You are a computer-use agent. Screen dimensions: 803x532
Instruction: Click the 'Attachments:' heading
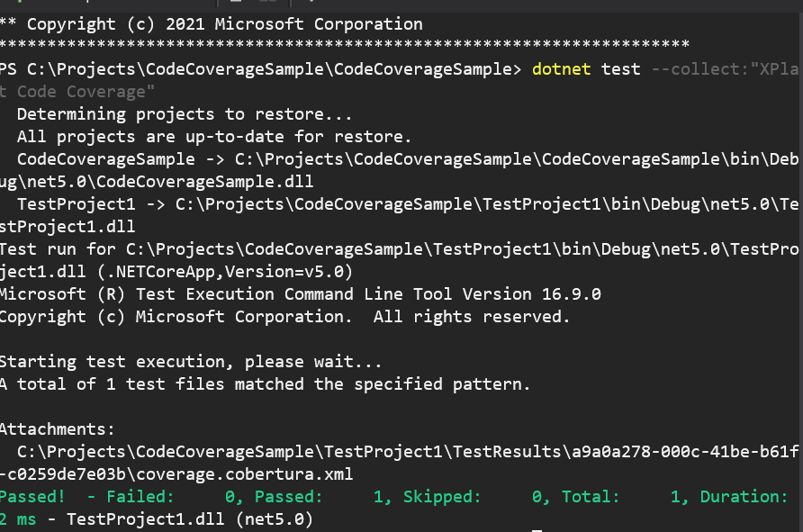pyautogui.click(x=58, y=429)
